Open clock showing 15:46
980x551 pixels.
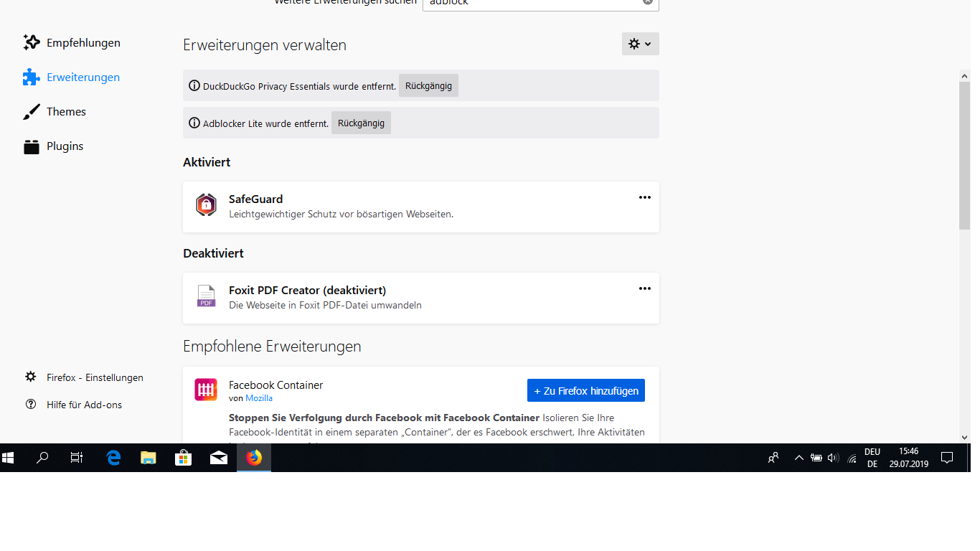(909, 458)
